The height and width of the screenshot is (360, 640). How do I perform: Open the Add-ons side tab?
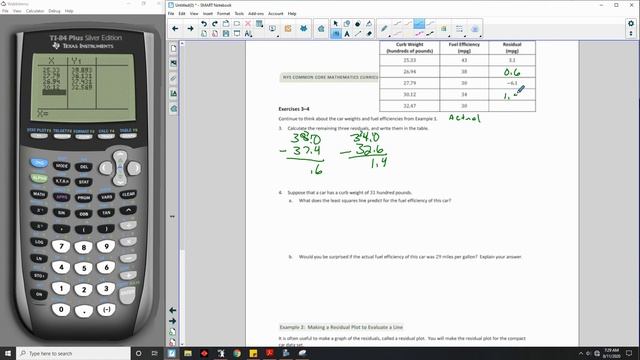(x=173, y=109)
